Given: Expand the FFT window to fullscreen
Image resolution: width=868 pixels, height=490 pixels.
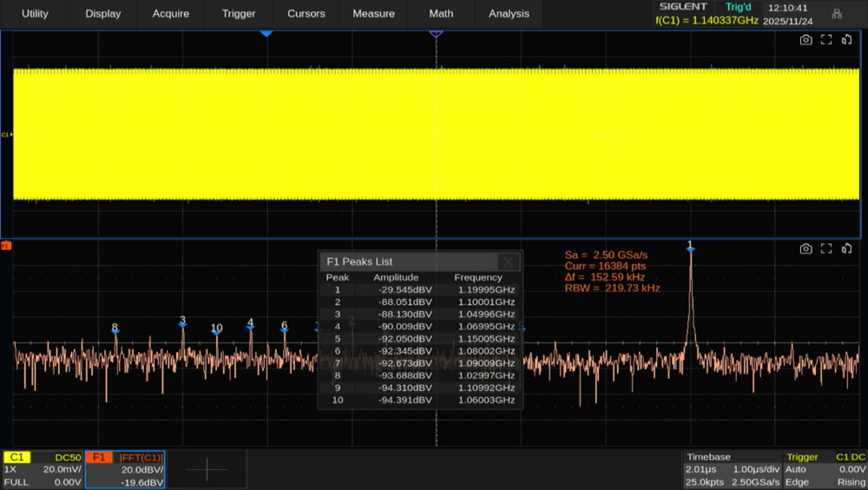Looking at the screenshot, I should tap(826, 249).
